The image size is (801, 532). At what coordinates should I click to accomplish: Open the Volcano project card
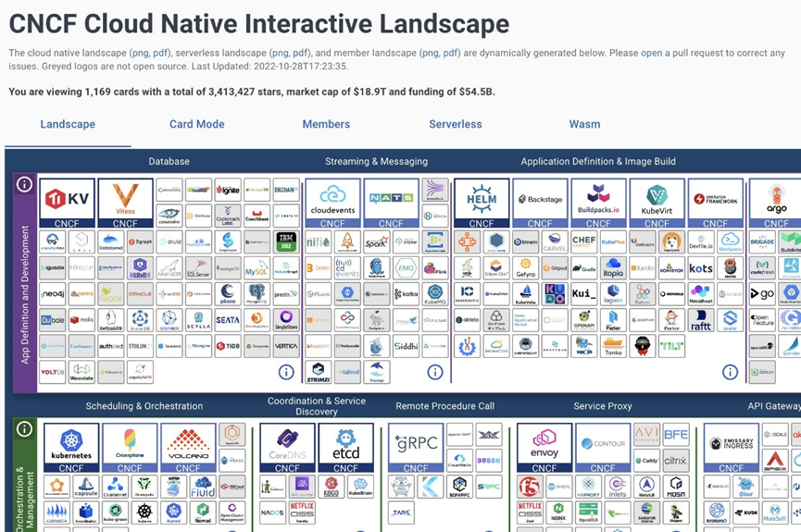point(188,448)
